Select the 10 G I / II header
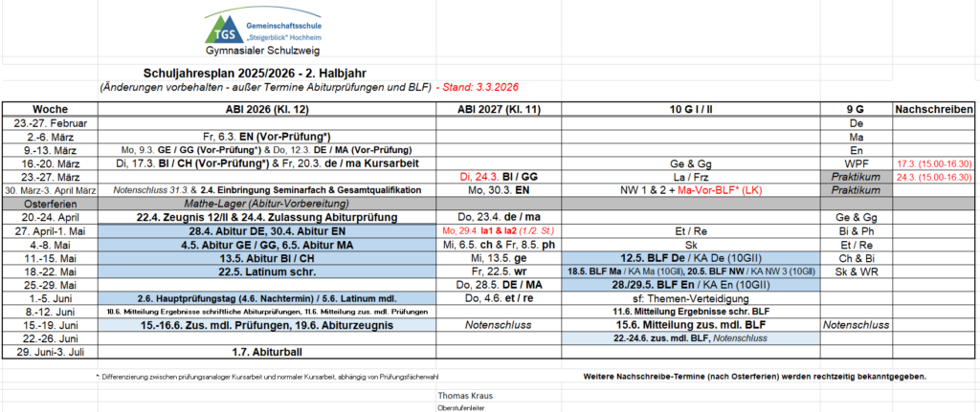This screenshot has height=412, width=980. click(x=690, y=110)
